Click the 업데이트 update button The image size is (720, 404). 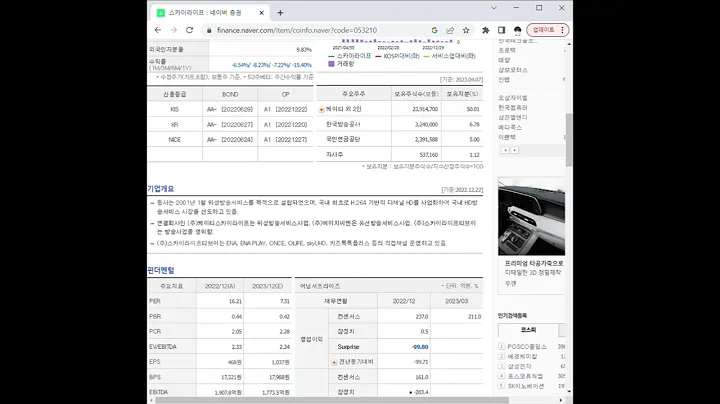[548, 30]
